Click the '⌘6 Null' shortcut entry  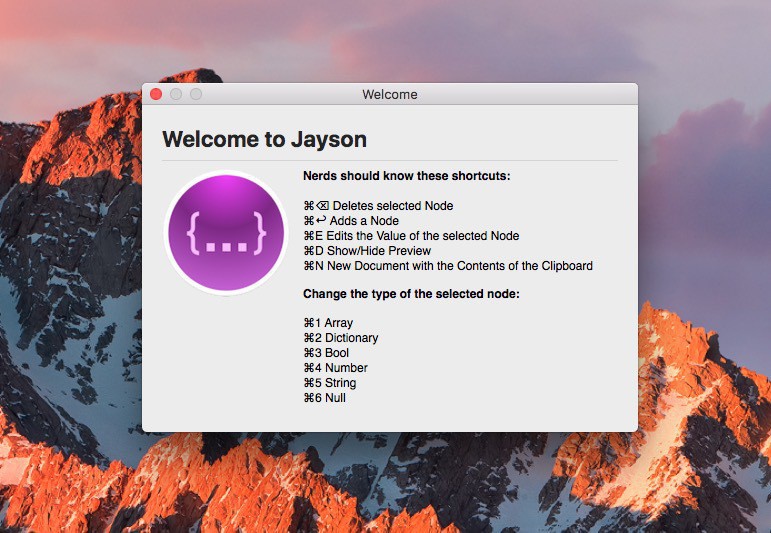pos(324,398)
